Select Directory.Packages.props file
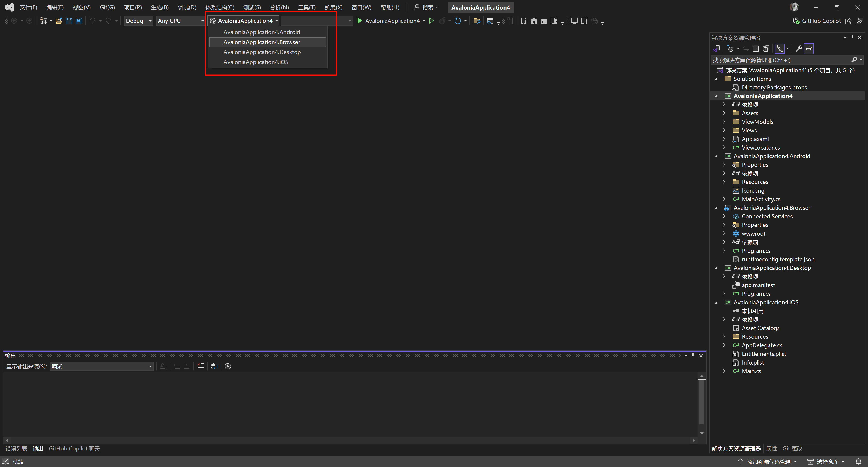This screenshot has height=467, width=868. click(774, 87)
